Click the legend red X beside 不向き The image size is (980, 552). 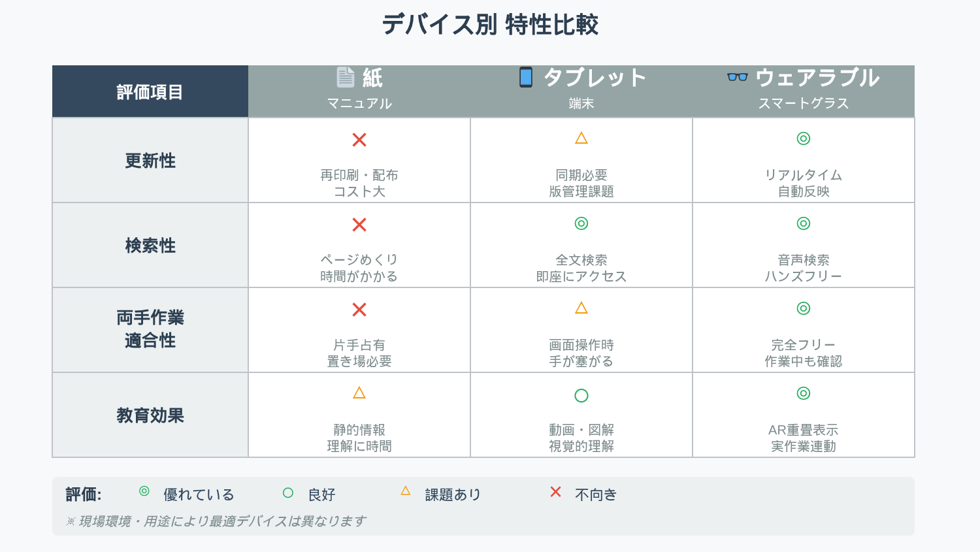pos(556,492)
